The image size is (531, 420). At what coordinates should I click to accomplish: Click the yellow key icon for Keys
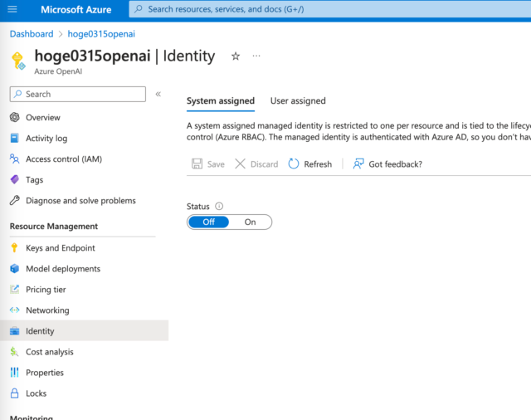14,247
